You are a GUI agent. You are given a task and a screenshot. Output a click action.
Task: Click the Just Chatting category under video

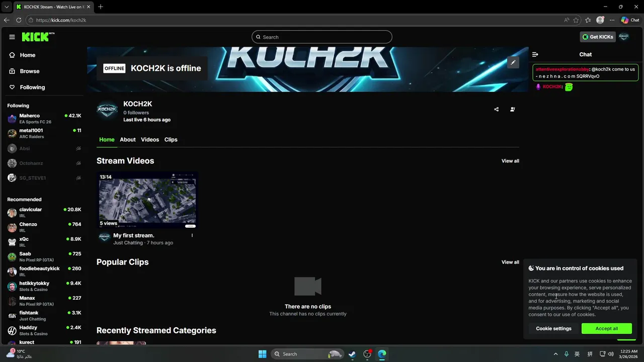pyautogui.click(x=128, y=243)
